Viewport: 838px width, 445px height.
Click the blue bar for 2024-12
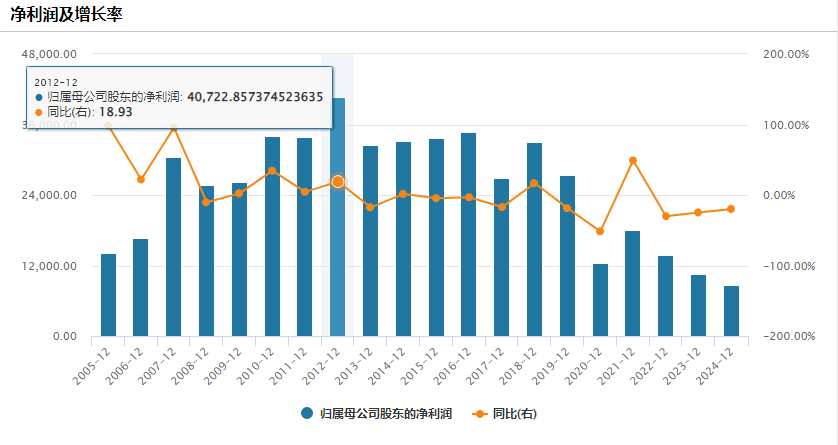731,311
